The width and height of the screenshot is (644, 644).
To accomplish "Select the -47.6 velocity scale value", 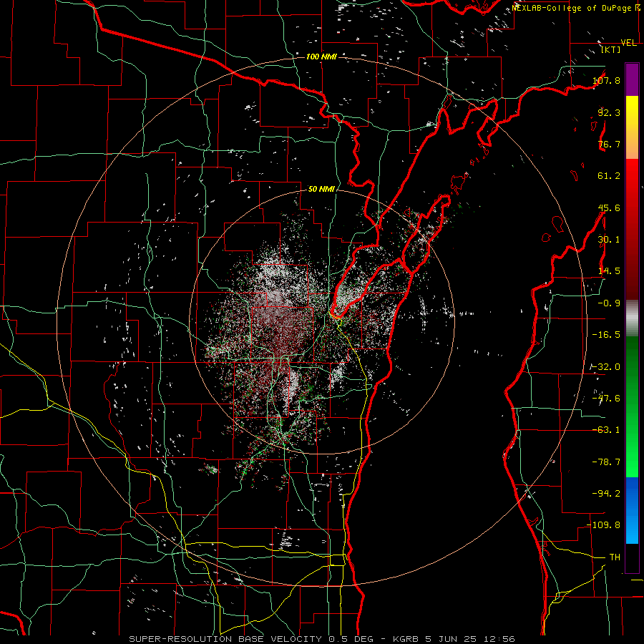I will coord(606,399).
